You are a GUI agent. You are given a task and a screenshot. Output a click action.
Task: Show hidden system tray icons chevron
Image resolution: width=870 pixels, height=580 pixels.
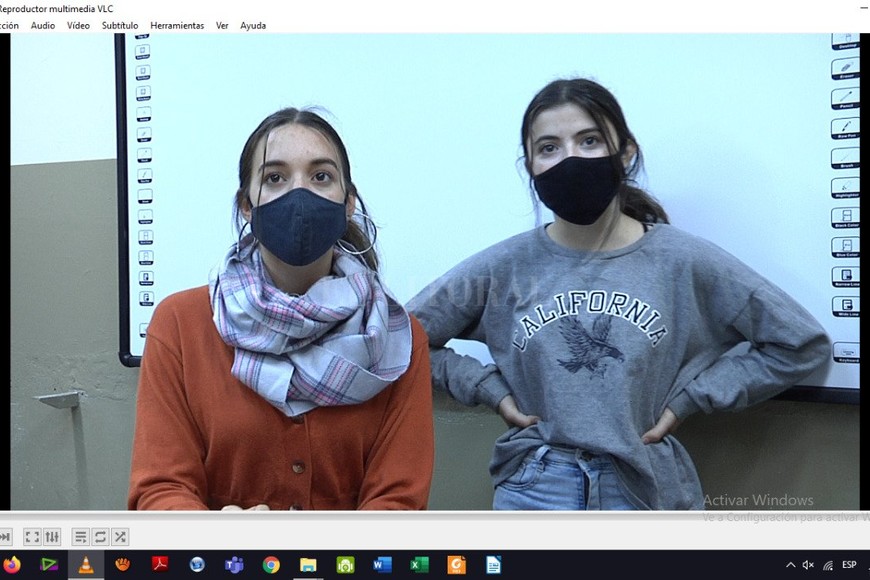point(790,565)
